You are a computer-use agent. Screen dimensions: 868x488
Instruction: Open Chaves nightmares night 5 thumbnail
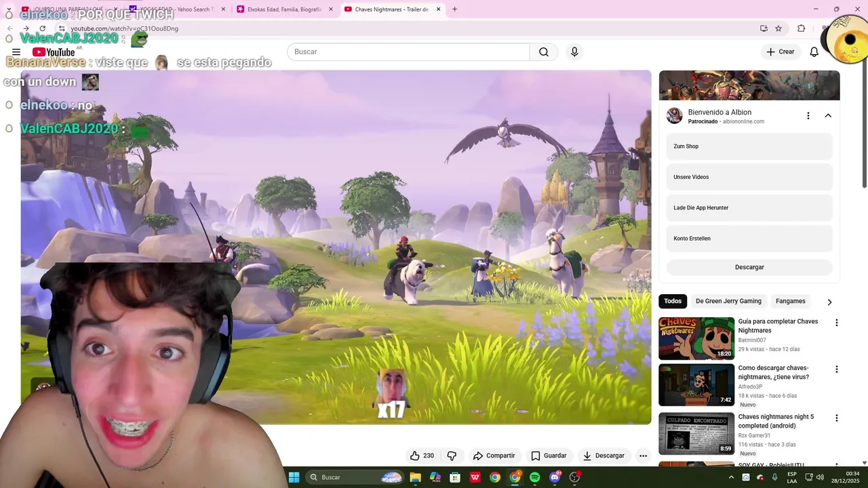[696, 433]
